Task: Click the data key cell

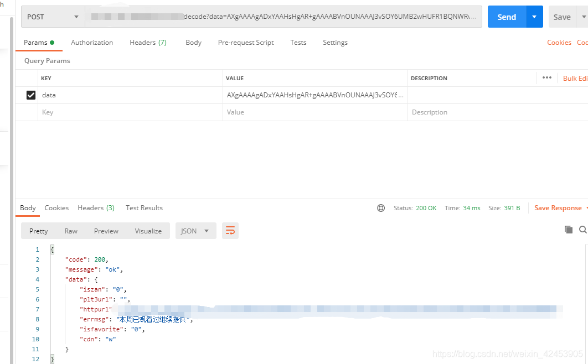Action: point(130,95)
